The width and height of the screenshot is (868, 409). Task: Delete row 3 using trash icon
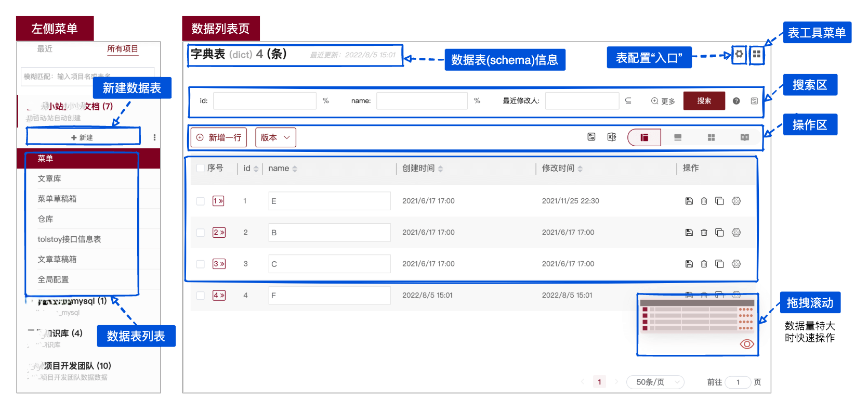[704, 264]
